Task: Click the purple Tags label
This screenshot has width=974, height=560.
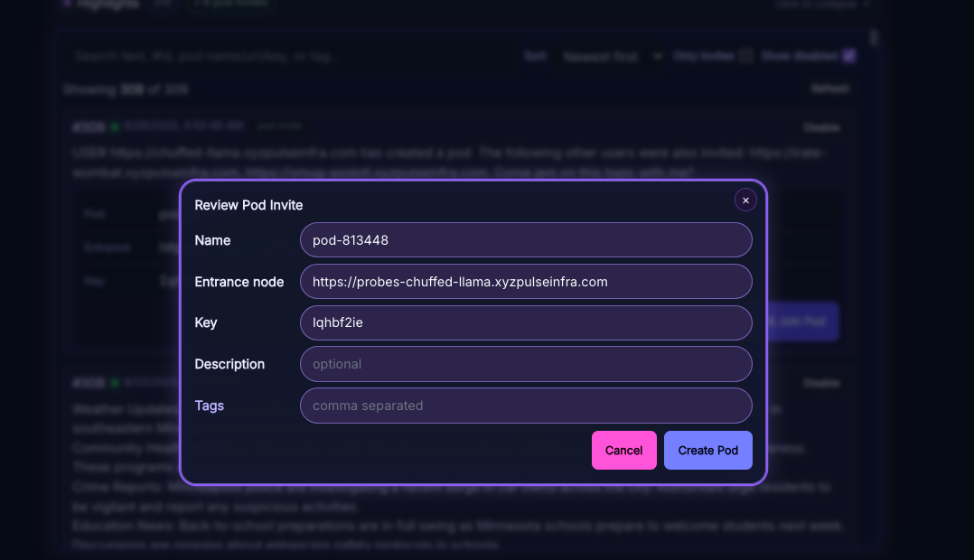Action: (x=210, y=406)
